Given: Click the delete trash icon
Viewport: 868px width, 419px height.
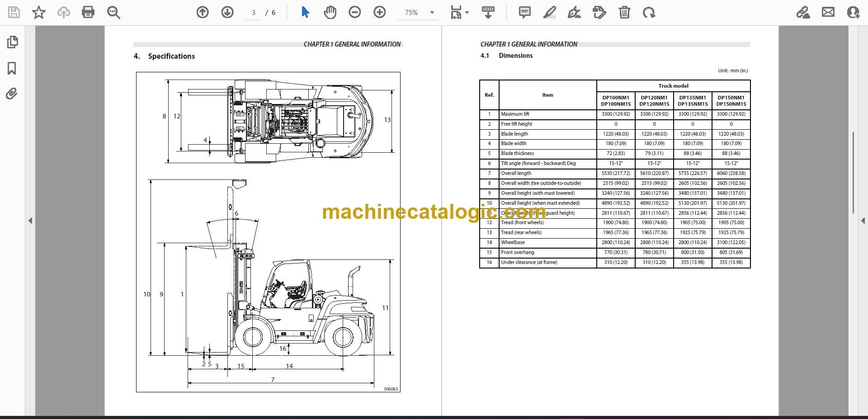Looking at the screenshot, I should (x=624, y=13).
